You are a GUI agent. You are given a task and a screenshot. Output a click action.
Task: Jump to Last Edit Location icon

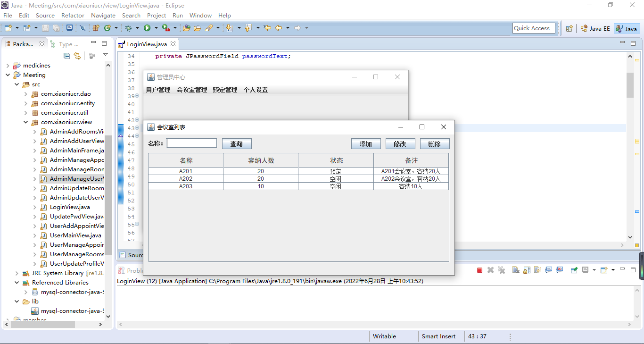coord(267,28)
